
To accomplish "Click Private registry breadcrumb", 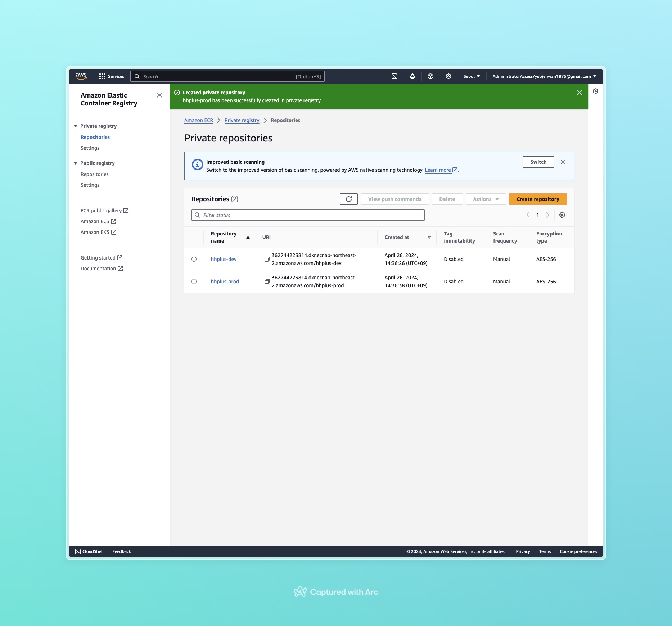I will point(242,120).
